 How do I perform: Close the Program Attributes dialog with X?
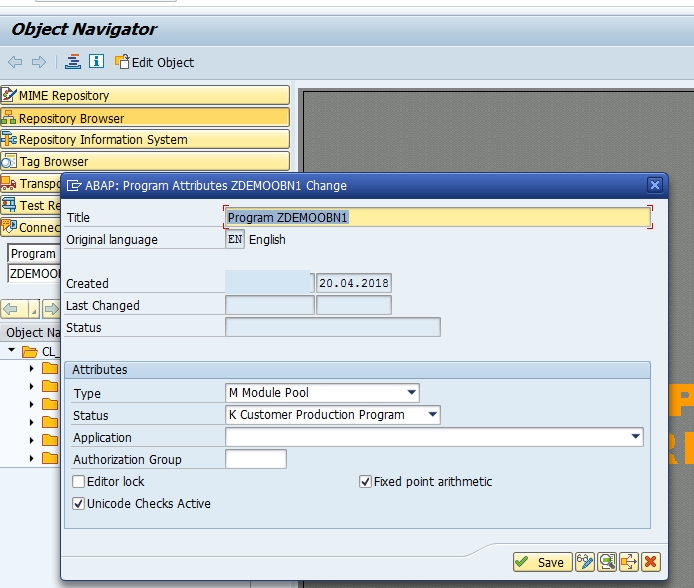(x=655, y=185)
